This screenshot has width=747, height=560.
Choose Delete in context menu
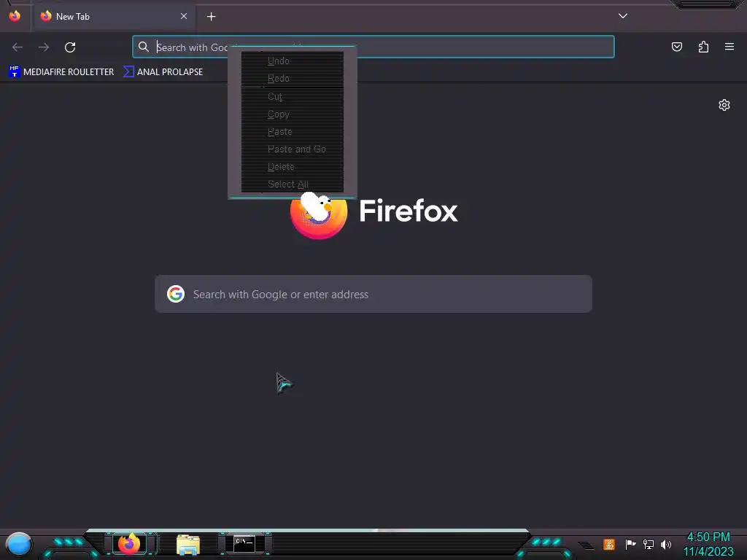click(x=292, y=167)
